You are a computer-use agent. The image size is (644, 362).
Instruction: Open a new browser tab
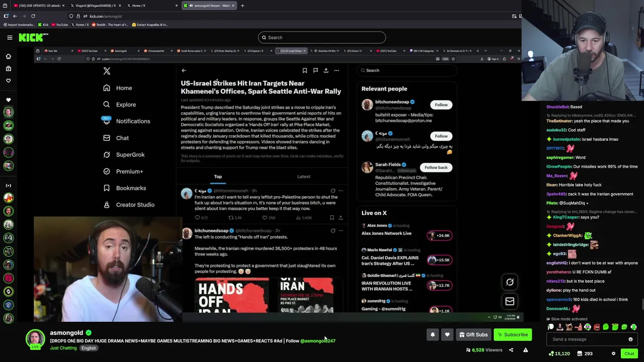click(x=243, y=6)
